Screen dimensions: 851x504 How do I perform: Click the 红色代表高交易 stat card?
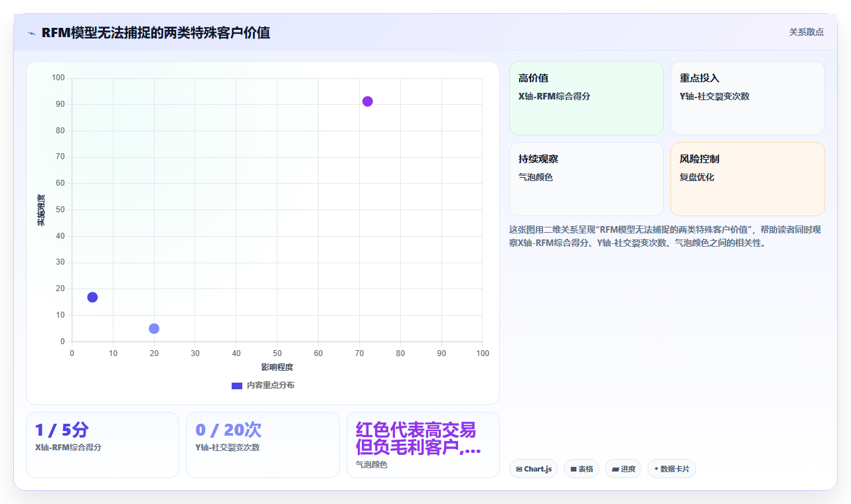pyautogui.click(x=423, y=445)
